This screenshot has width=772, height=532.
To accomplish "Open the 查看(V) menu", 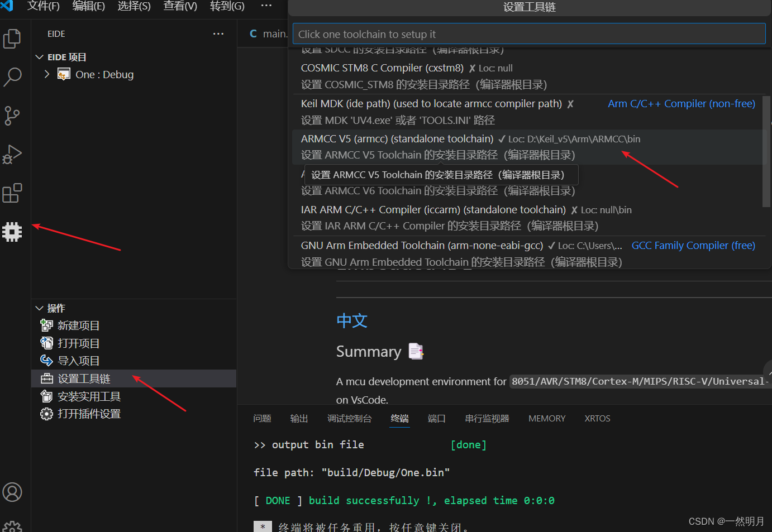I will pyautogui.click(x=180, y=6).
